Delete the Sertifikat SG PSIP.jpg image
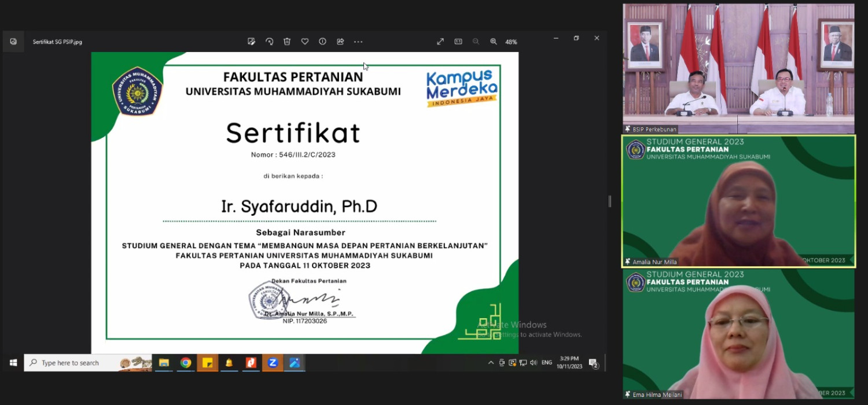Image resolution: width=868 pixels, height=405 pixels. pos(287,42)
